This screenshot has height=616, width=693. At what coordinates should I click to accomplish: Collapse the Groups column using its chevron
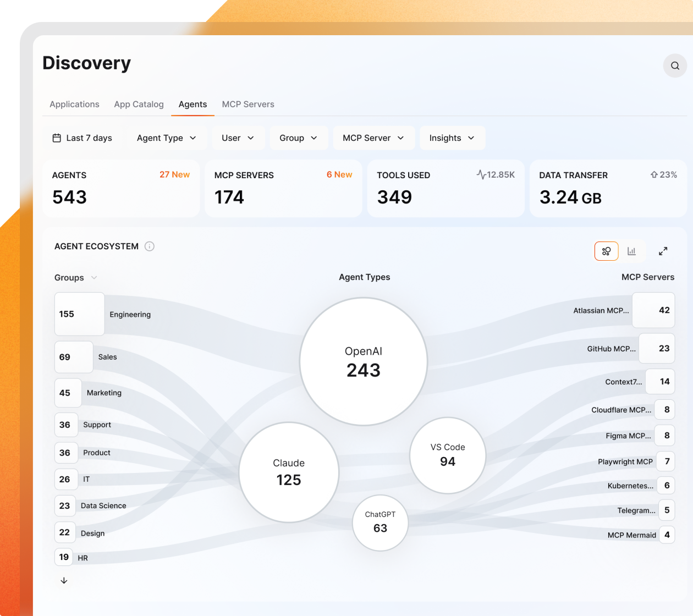[x=94, y=278]
